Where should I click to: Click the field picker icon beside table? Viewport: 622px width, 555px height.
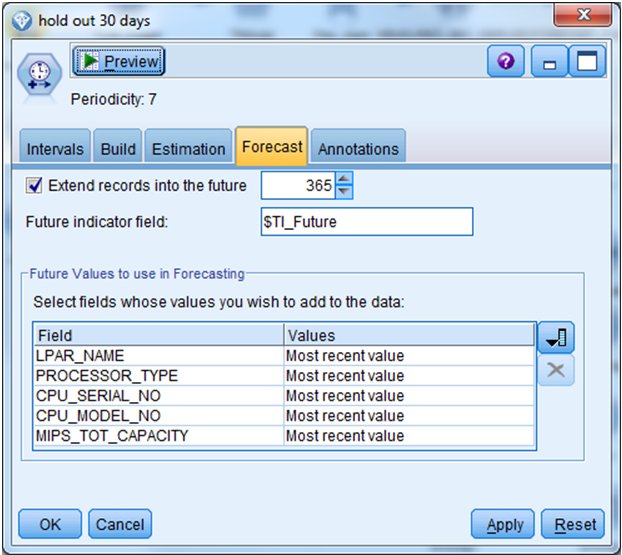click(555, 339)
